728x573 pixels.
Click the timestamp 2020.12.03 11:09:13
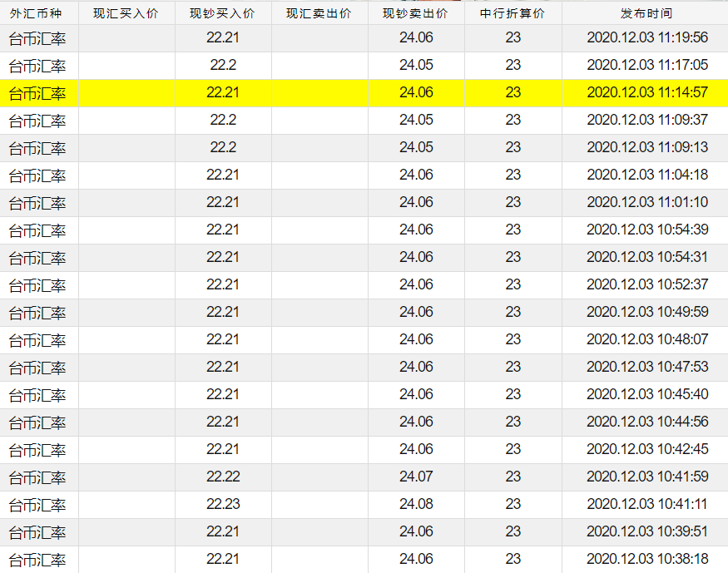(647, 148)
